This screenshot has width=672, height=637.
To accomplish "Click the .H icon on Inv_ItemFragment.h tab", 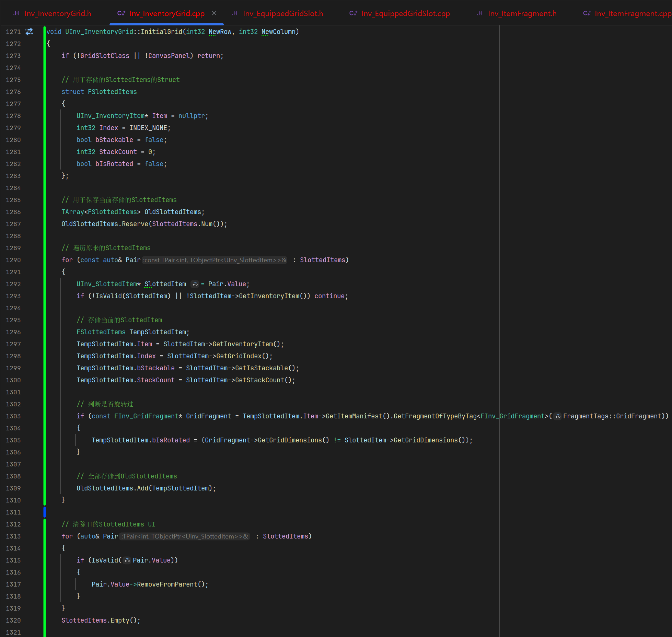I will pyautogui.click(x=480, y=13).
